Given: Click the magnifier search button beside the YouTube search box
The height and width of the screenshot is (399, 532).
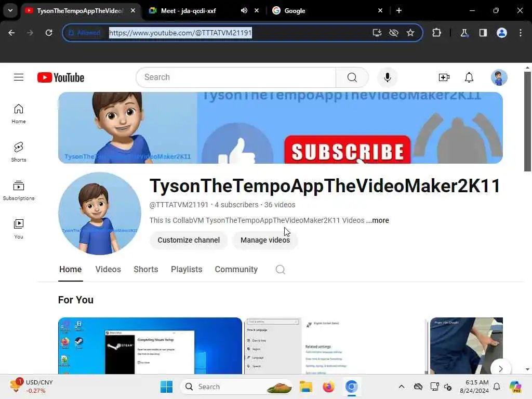Looking at the screenshot, I should click(x=352, y=77).
